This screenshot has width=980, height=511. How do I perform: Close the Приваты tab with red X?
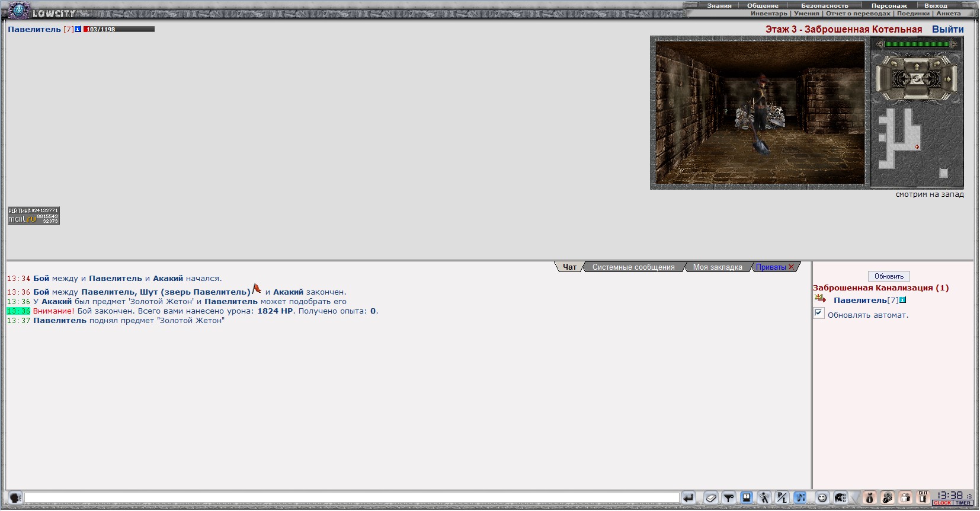tap(791, 267)
